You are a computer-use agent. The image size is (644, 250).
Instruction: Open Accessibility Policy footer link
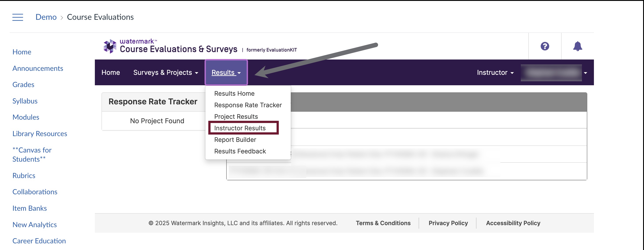513,223
